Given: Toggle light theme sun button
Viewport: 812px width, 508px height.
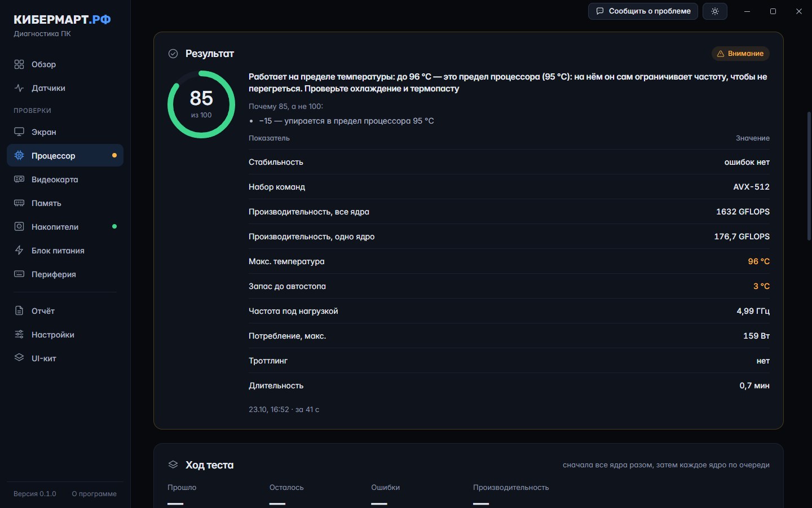Looking at the screenshot, I should point(715,11).
